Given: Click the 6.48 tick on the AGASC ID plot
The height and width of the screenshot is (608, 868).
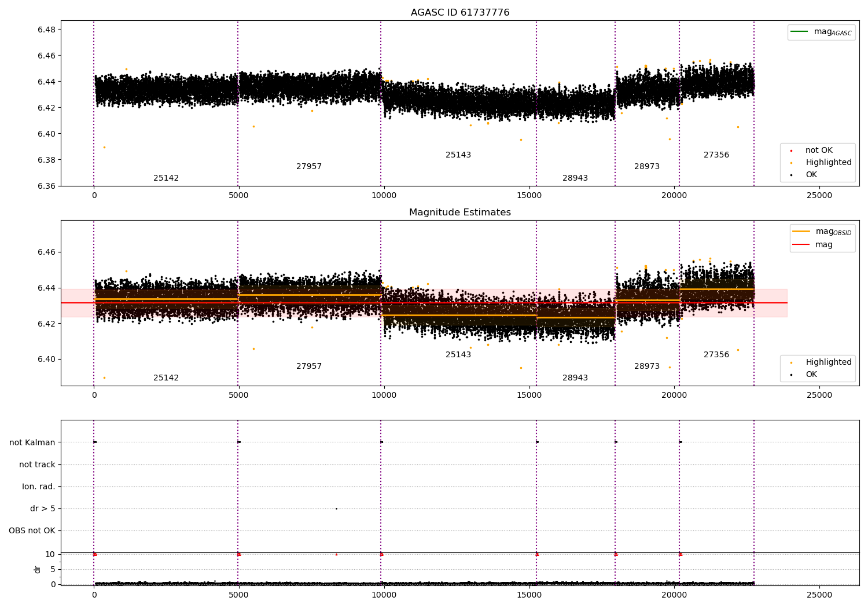Looking at the screenshot, I should click(x=46, y=30).
